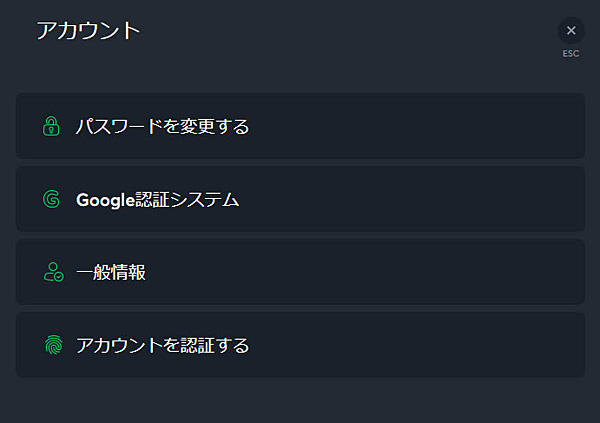Open Google認証システム menu entry
This screenshot has width=600, height=423.
[300, 199]
